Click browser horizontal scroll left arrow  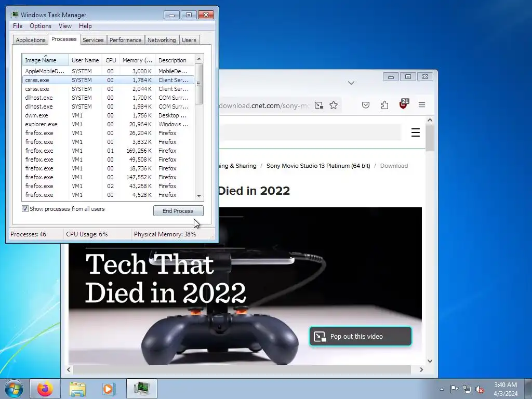(69, 369)
